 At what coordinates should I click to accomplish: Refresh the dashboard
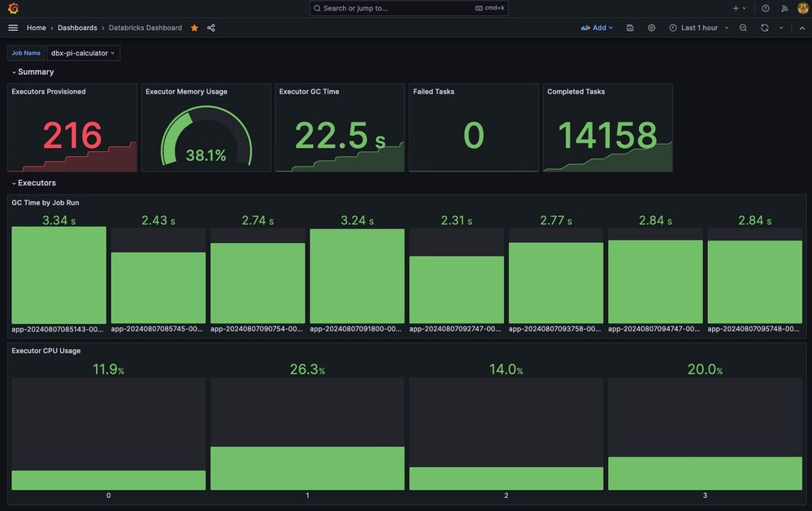coord(764,28)
